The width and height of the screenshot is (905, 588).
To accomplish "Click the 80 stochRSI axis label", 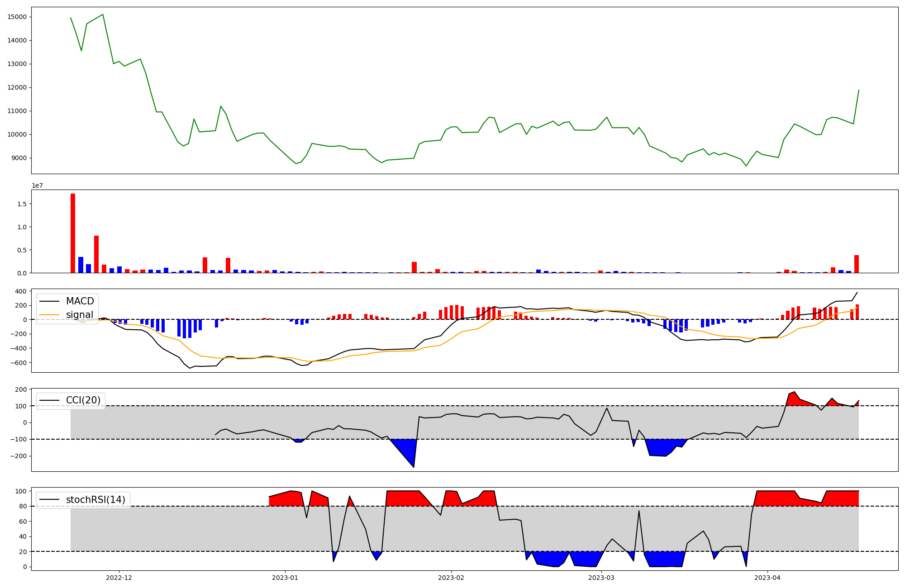I will click(23, 506).
